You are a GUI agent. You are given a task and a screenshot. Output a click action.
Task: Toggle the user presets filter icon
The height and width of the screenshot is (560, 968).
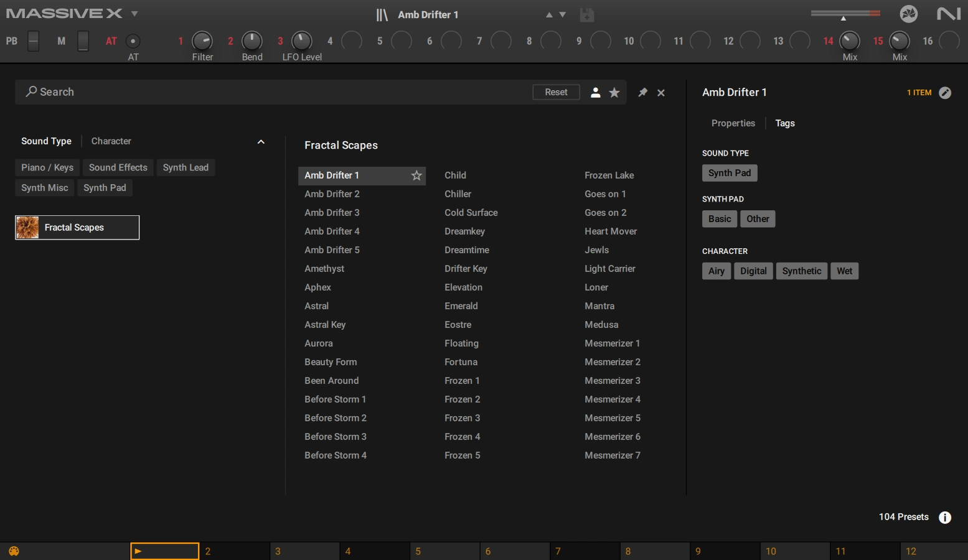(x=595, y=93)
